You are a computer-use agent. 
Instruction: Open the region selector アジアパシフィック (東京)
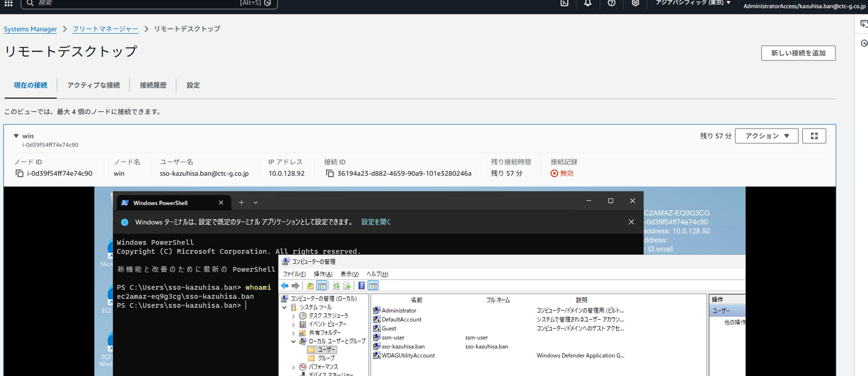coord(693,3)
